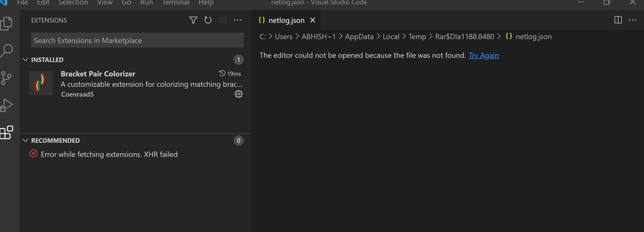Open the Explorer view in the activity bar

tap(6, 23)
